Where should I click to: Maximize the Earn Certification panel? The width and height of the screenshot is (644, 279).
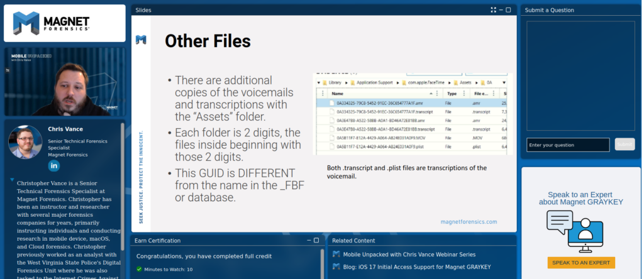tap(316, 241)
